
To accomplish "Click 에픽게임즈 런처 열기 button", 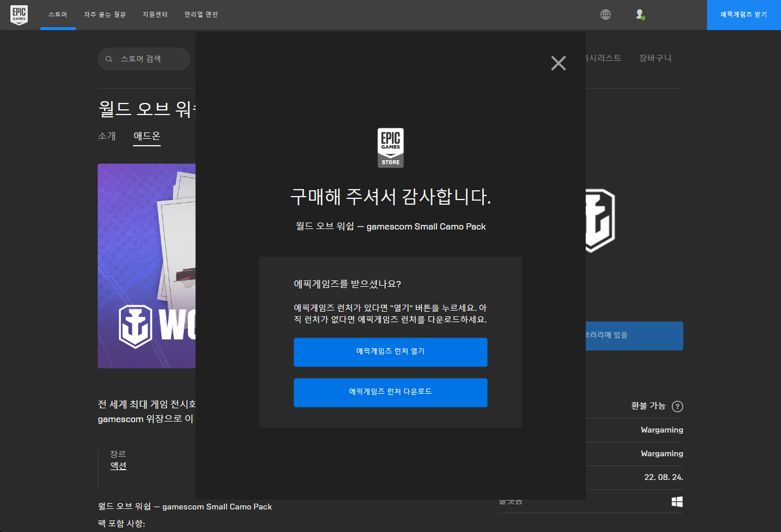I will [x=391, y=352].
